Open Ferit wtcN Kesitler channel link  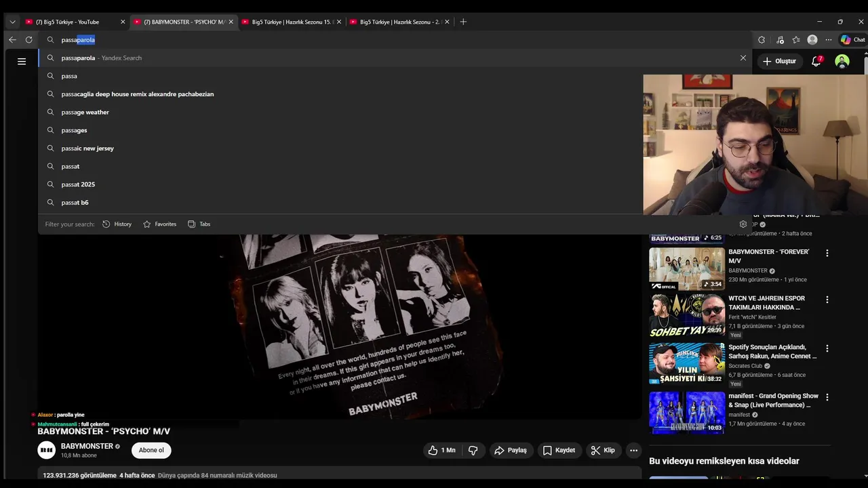(x=752, y=317)
